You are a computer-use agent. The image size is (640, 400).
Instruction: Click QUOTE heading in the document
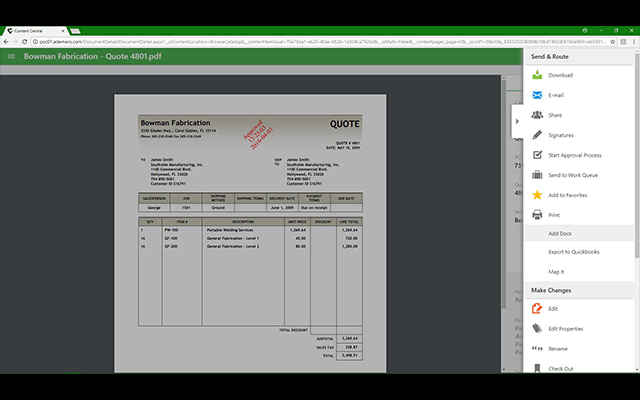tap(344, 124)
